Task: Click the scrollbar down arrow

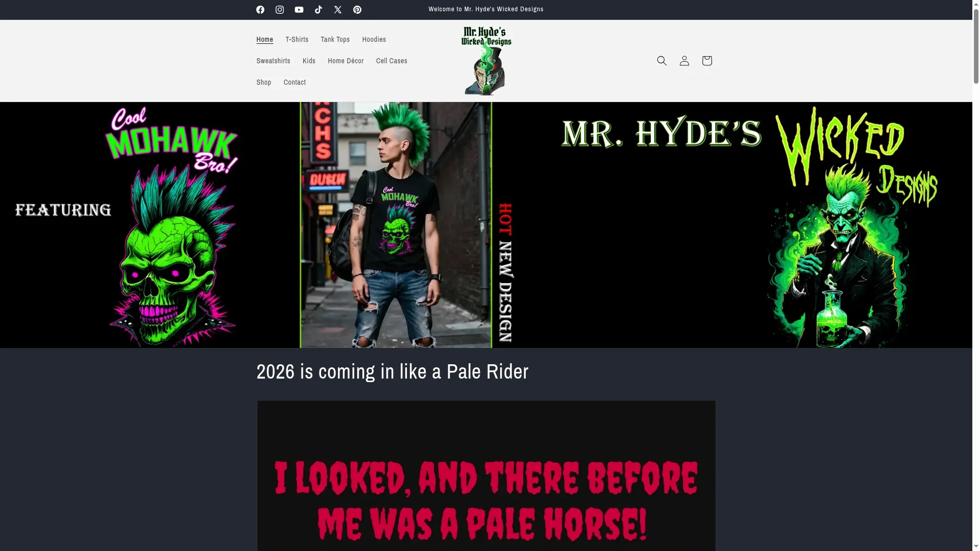Action: tap(976, 547)
